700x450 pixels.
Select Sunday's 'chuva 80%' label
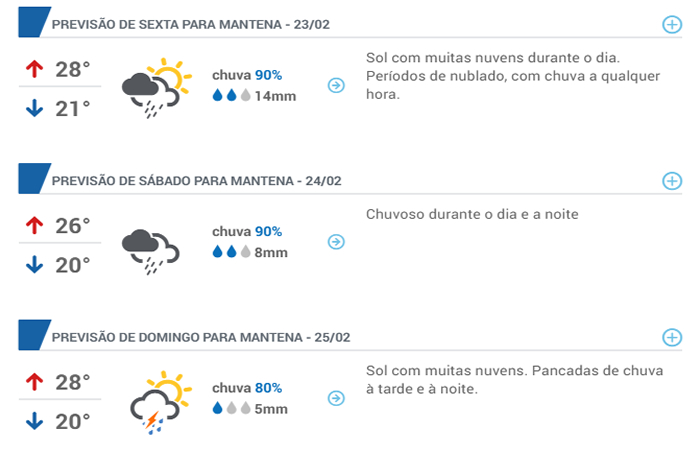[247, 388]
